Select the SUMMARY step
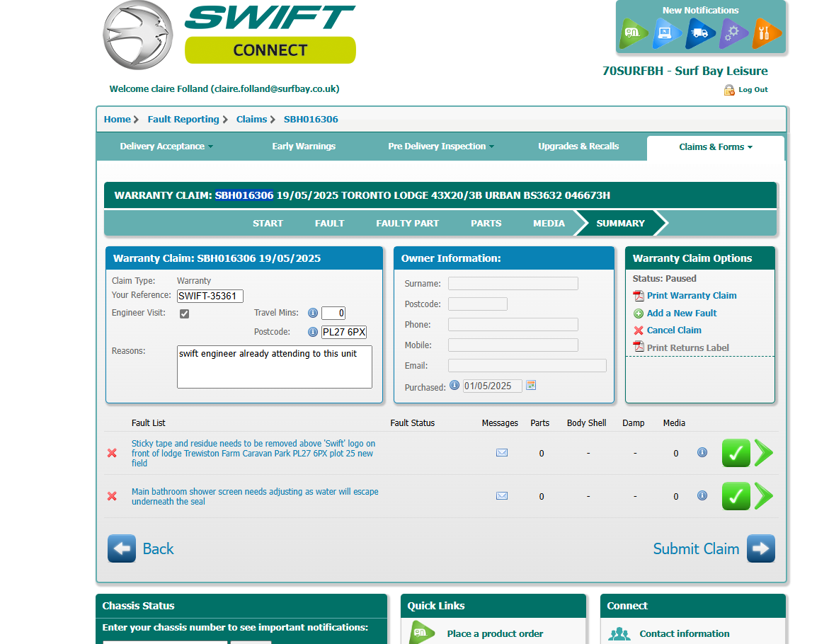829x644 pixels. [x=620, y=224]
